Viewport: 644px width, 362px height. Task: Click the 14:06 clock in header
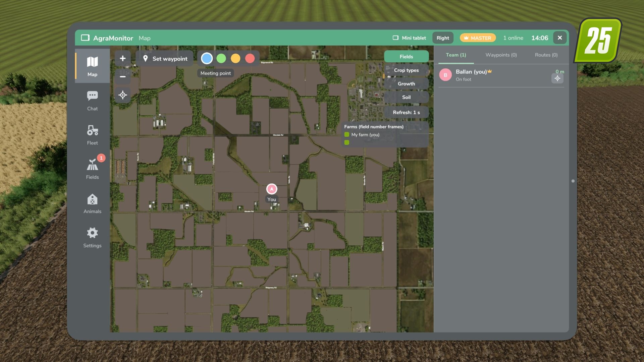tap(540, 38)
